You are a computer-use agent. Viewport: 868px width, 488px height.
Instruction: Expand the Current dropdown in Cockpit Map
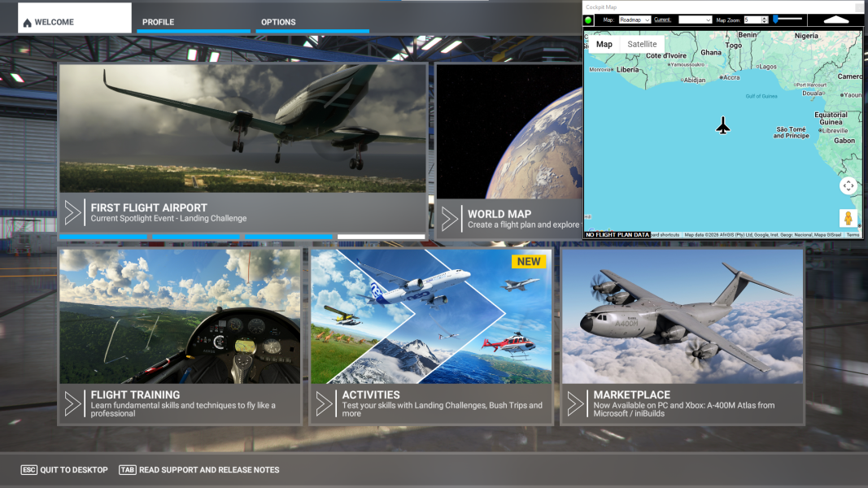click(x=696, y=20)
